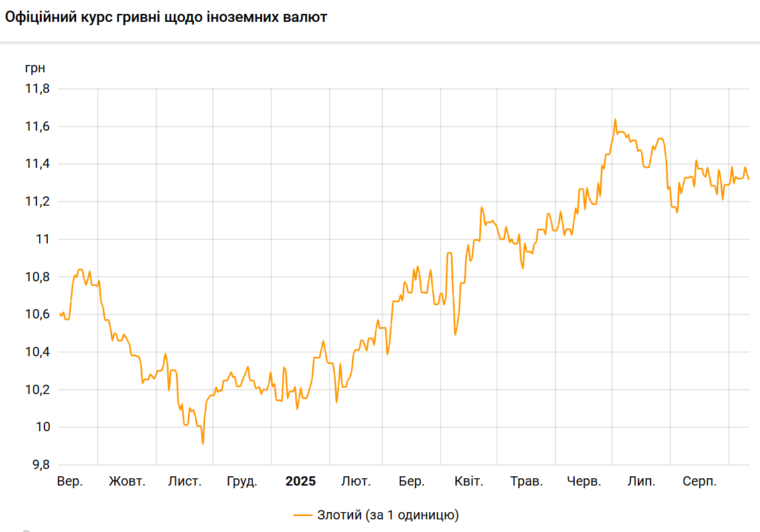760x532 pixels.
Task: Select the Лют. month label
Action: [356, 482]
